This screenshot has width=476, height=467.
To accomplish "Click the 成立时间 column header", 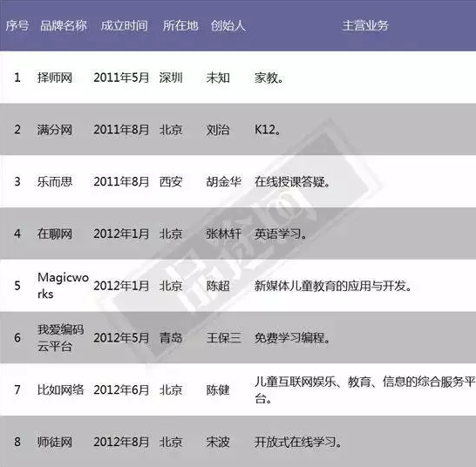I will tap(125, 26).
